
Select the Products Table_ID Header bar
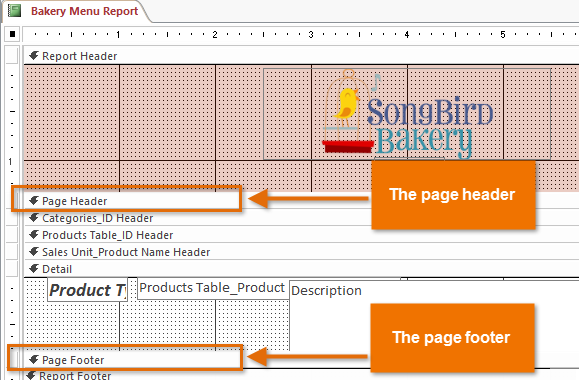[x=301, y=235]
